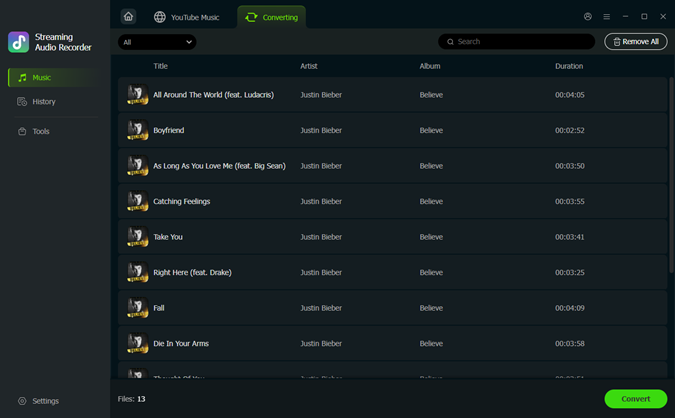This screenshot has width=675, height=418.
Task: Click Believe album in Take You row
Action: 431,237
